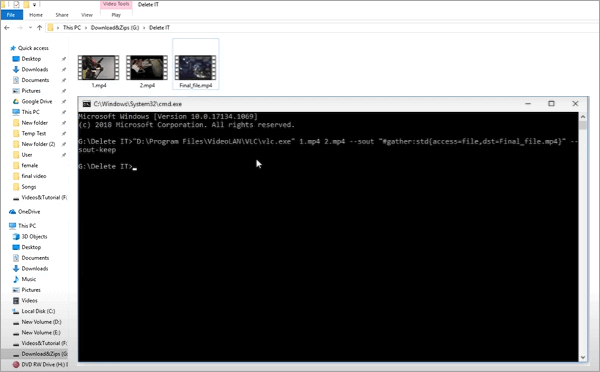Image resolution: width=600 pixels, height=372 pixels.
Task: Go forward with the forward arrow
Action: [20, 28]
